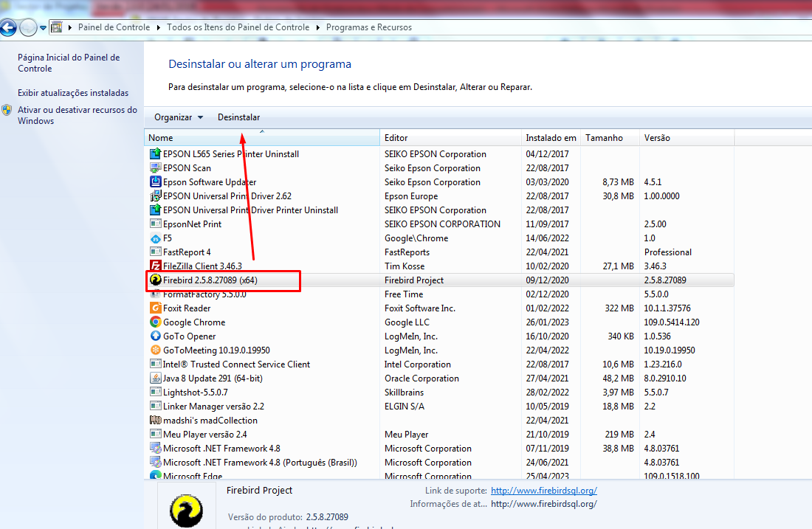
Task: Select EPSON L565 Series Printer Uninstall icon
Action: (155, 153)
